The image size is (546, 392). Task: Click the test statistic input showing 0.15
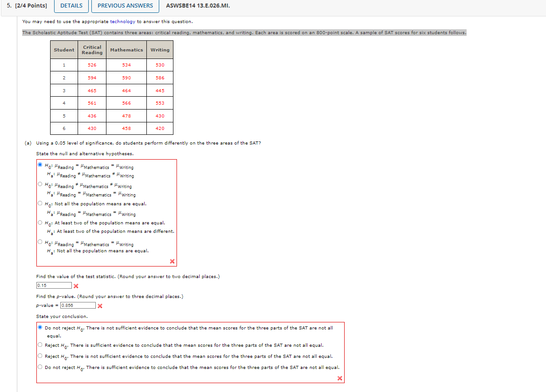[53, 286]
